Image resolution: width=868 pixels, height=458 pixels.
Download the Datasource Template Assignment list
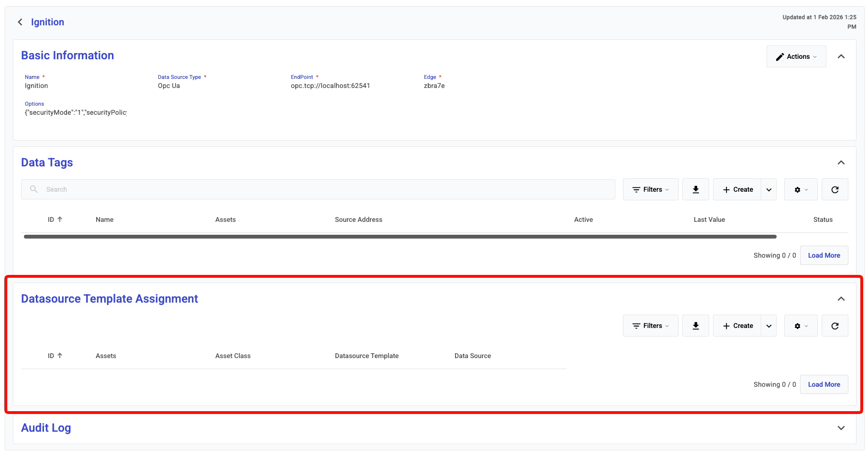(695, 326)
